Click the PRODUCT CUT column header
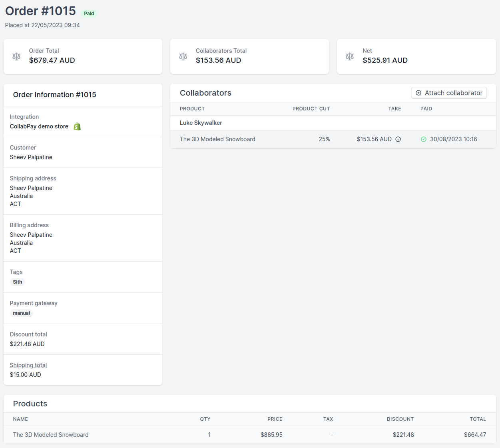 pos(311,109)
